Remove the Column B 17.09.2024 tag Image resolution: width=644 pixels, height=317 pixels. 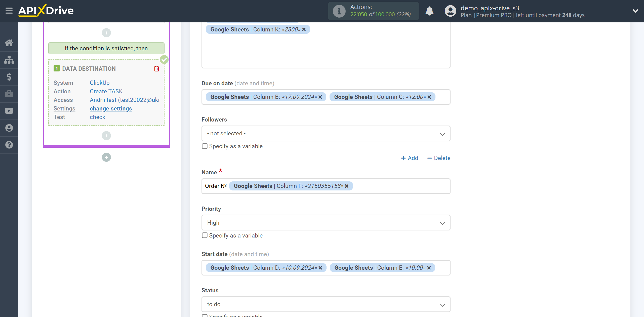tap(320, 97)
